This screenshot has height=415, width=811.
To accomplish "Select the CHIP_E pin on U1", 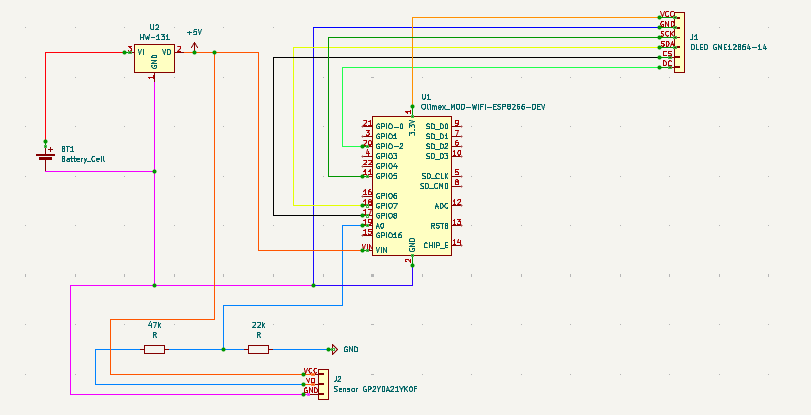I will click(436, 244).
